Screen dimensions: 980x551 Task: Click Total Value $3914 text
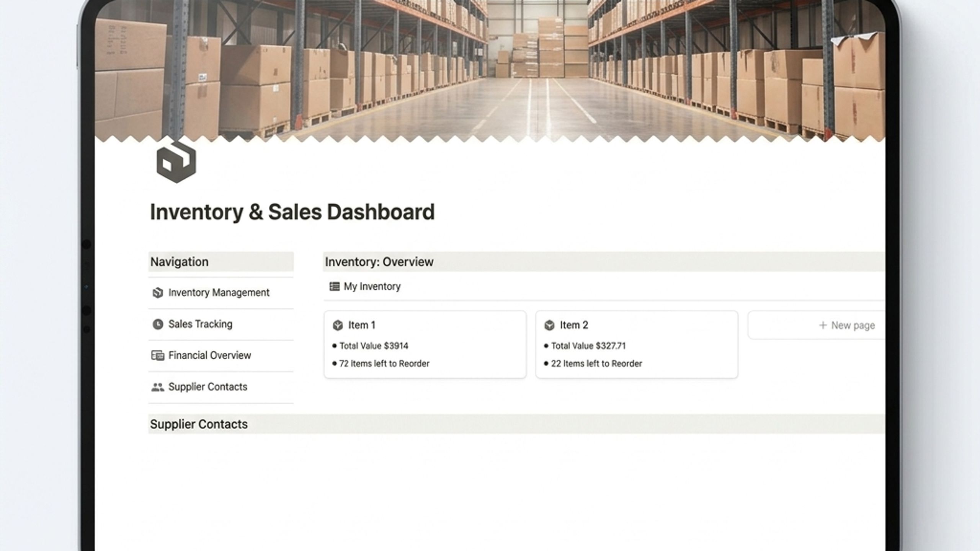pyautogui.click(x=374, y=346)
